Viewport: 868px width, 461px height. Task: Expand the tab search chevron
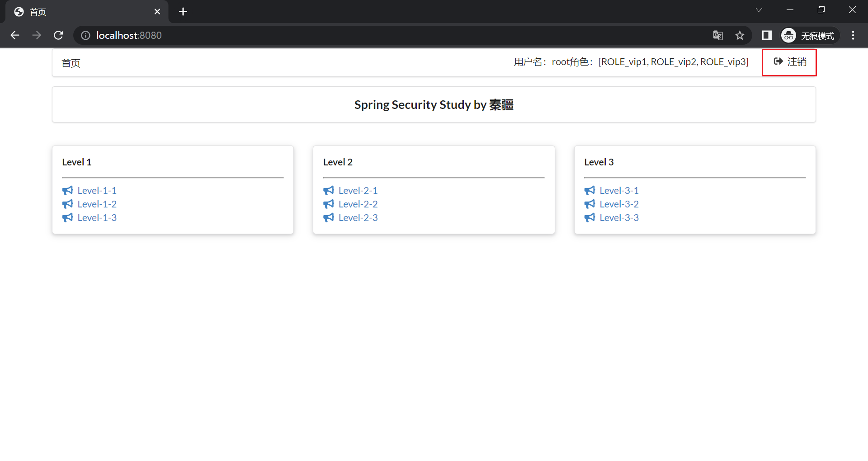pyautogui.click(x=759, y=10)
